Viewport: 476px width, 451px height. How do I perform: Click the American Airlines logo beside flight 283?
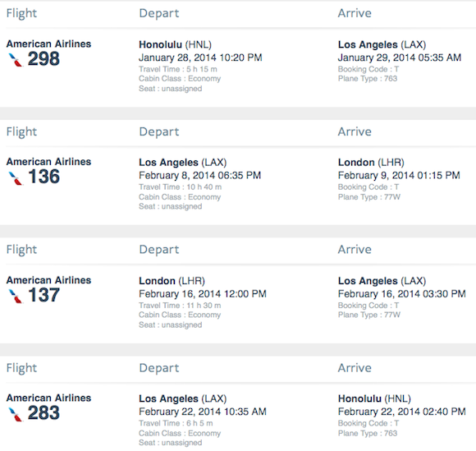(16, 414)
